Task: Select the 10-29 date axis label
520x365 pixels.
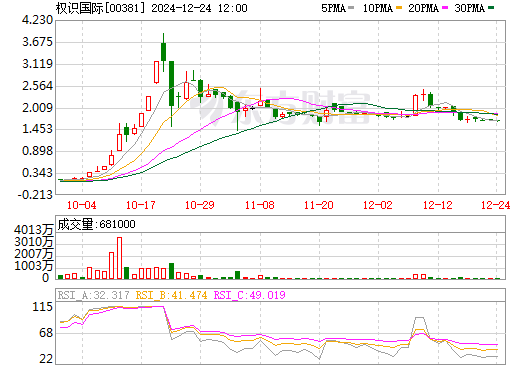Action: [200, 205]
